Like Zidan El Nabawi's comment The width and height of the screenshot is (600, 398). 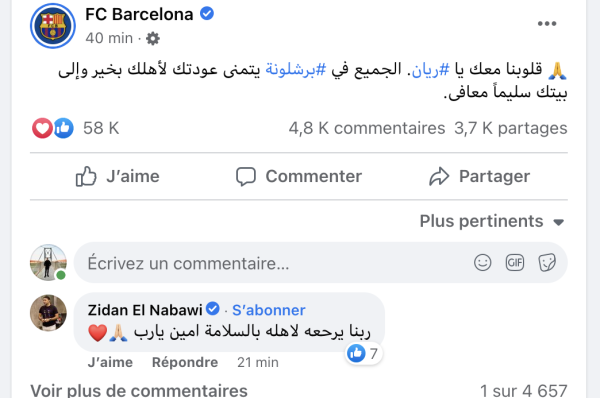tap(110, 362)
